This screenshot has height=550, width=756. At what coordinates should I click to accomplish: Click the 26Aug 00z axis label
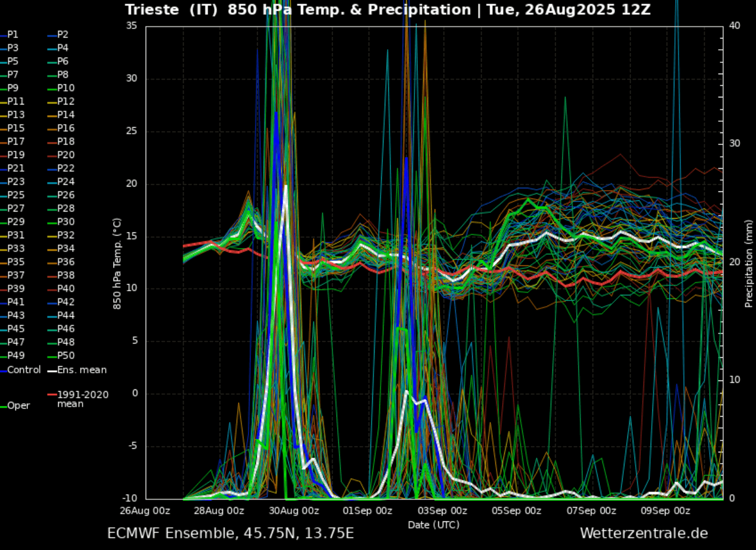(145, 511)
